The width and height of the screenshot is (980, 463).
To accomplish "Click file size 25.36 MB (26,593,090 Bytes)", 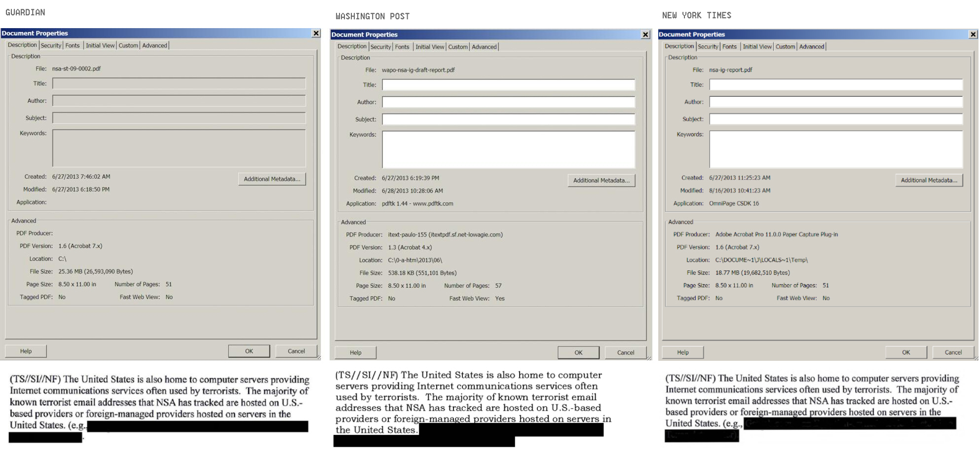I will click(96, 271).
